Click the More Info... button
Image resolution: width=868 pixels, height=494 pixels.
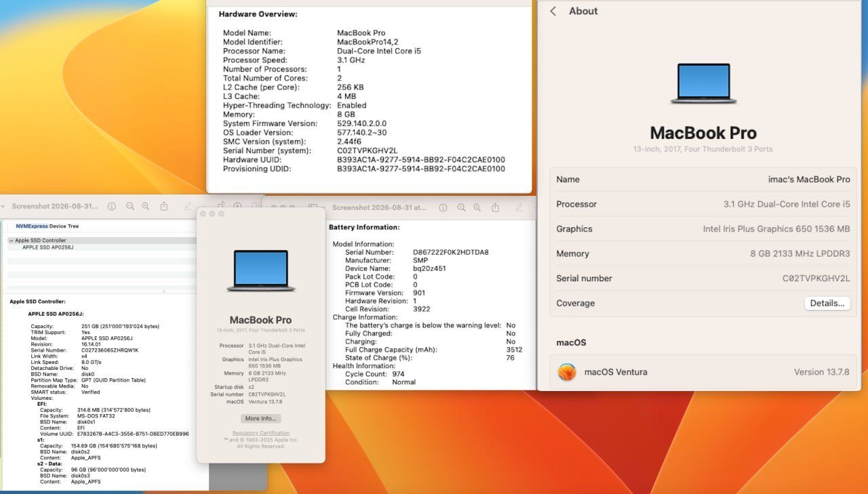[x=260, y=418]
